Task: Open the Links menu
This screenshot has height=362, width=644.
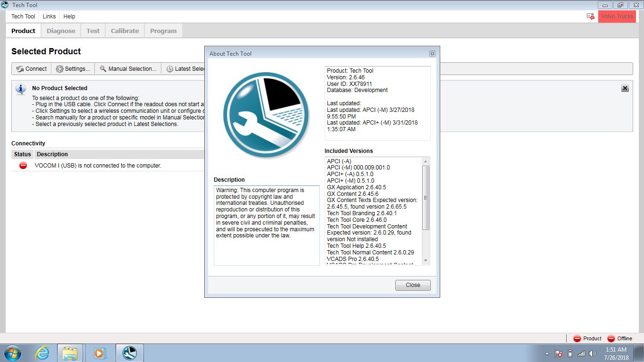Action: [x=49, y=17]
